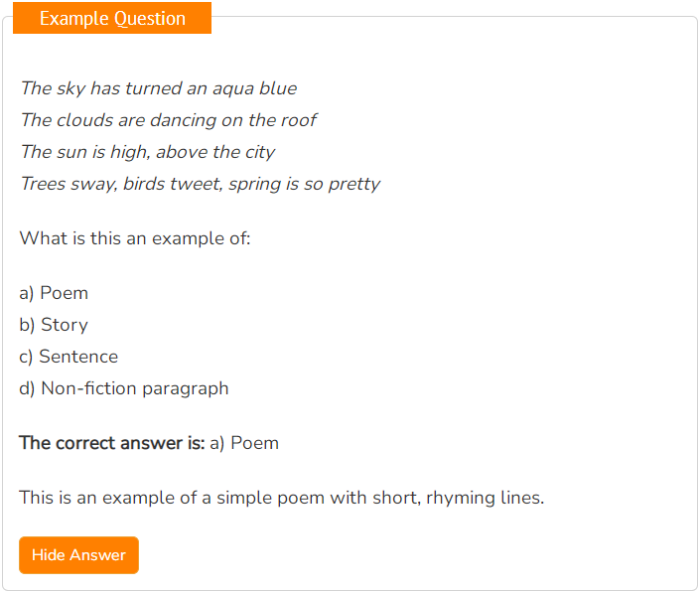700x593 pixels.
Task: Choose answer option d) Non-fiction paragraph
Action: tap(124, 388)
